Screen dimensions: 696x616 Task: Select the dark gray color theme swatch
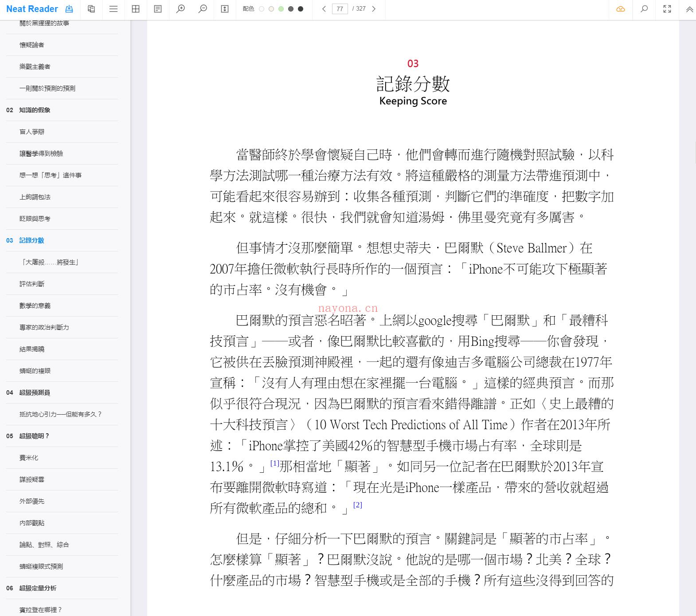click(291, 9)
